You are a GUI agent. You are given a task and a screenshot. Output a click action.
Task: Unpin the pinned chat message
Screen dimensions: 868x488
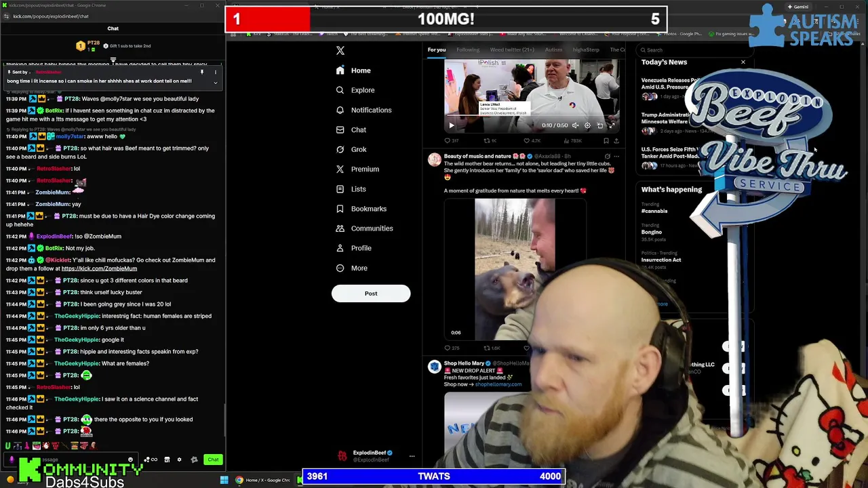pos(202,72)
